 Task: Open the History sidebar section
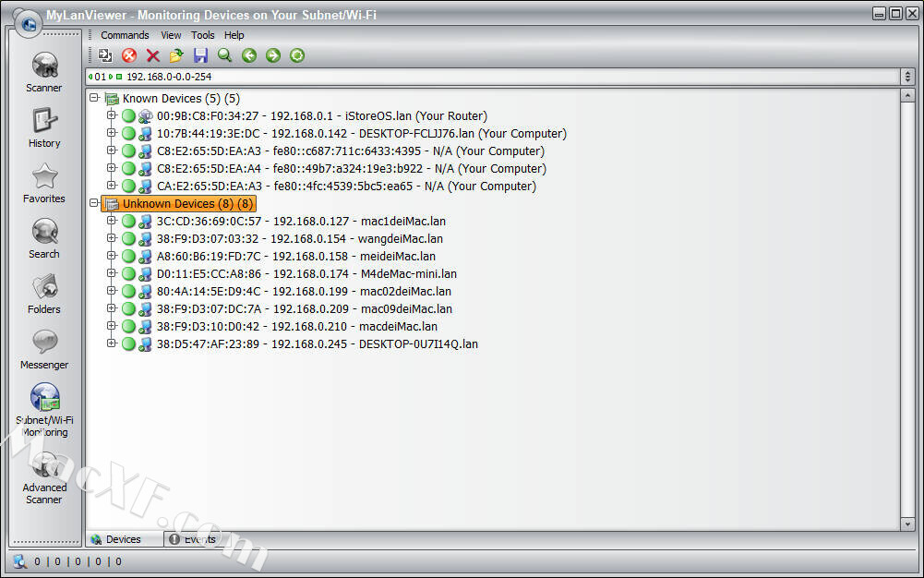pyautogui.click(x=44, y=127)
